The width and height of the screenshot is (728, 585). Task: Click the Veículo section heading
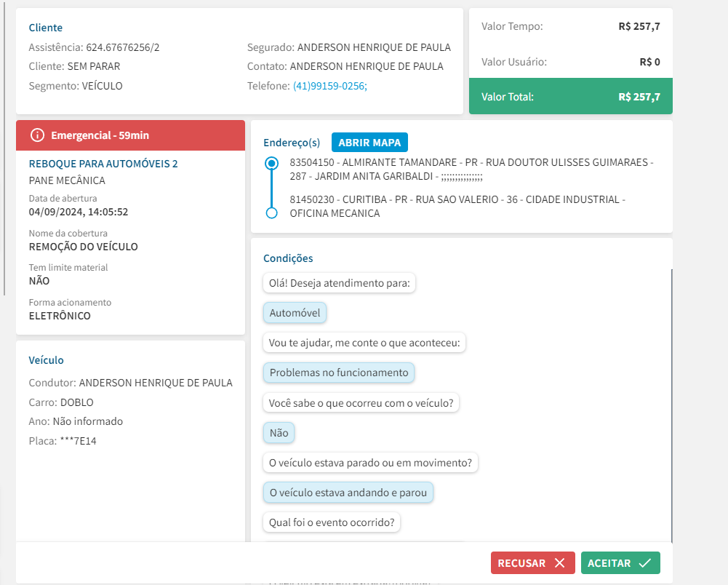coord(47,360)
